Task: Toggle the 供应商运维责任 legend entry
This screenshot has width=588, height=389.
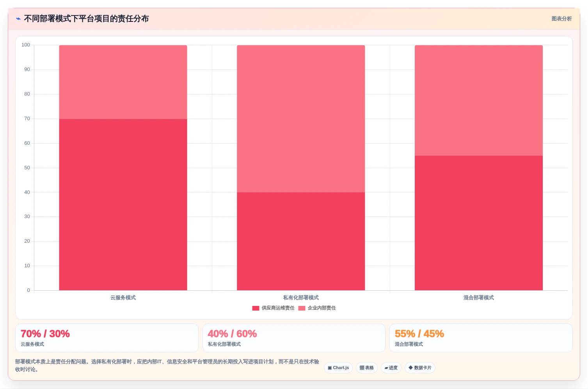Action: pyautogui.click(x=274, y=308)
